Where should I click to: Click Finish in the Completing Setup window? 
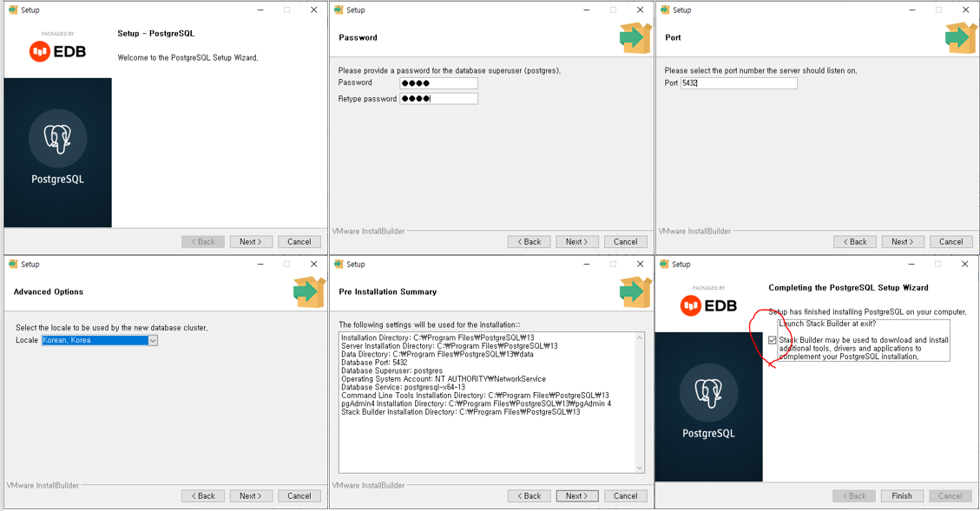click(903, 496)
